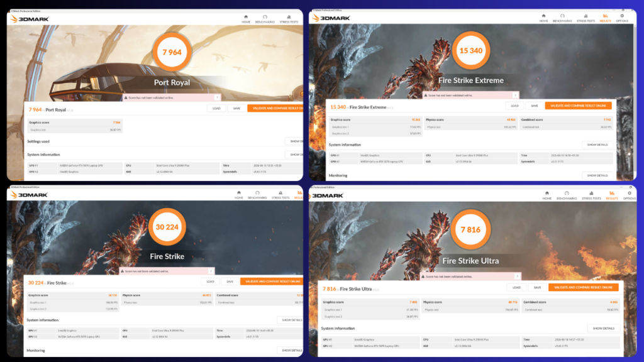Click Save in Fire Strike Ultra window
Viewport: 644px width, 362px height.
[537, 287]
